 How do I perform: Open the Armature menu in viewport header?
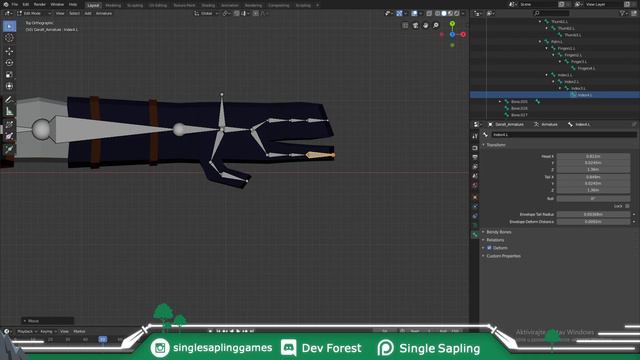coord(104,13)
